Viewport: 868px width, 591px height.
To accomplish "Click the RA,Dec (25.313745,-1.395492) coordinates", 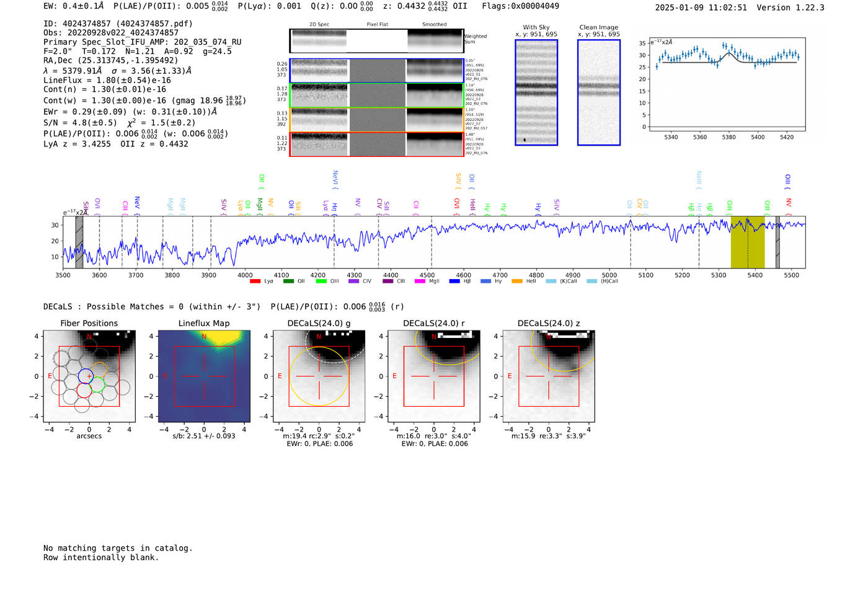I will [111, 60].
